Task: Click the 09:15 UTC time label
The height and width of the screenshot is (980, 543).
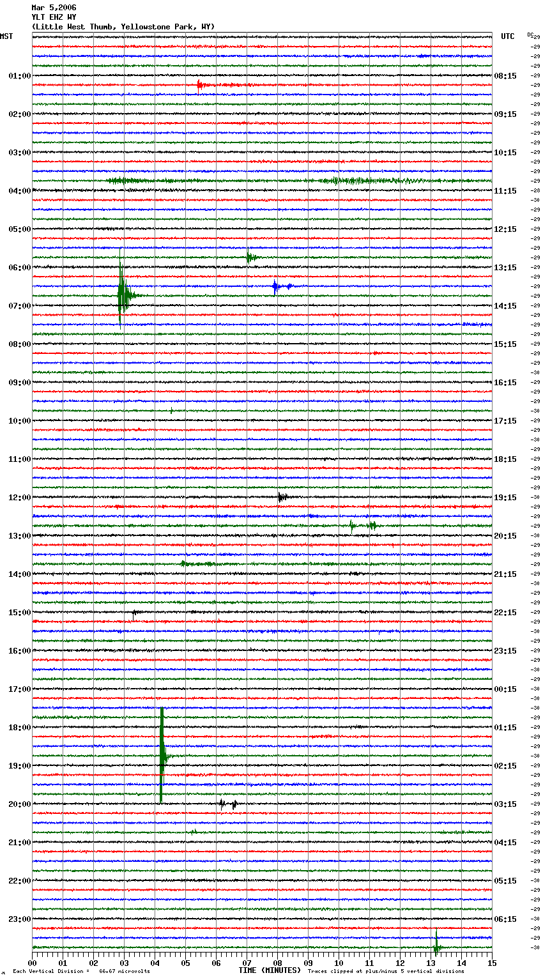Action: (x=505, y=114)
